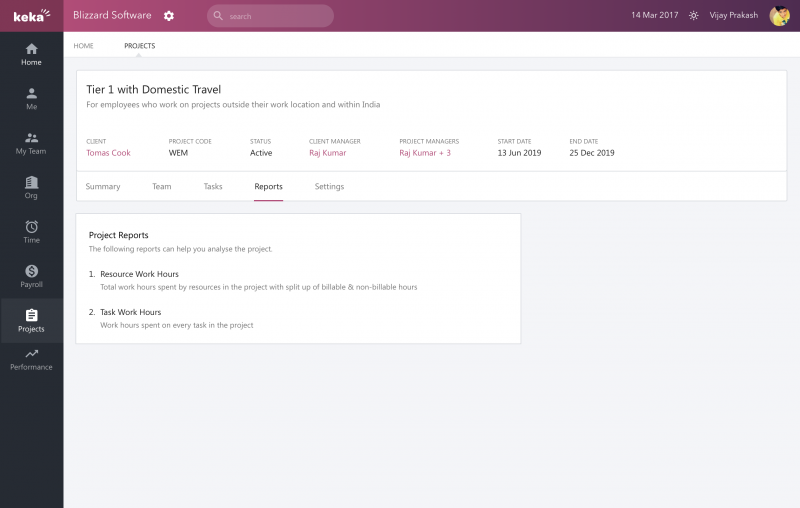Open the Home section in sidebar

tap(31, 55)
